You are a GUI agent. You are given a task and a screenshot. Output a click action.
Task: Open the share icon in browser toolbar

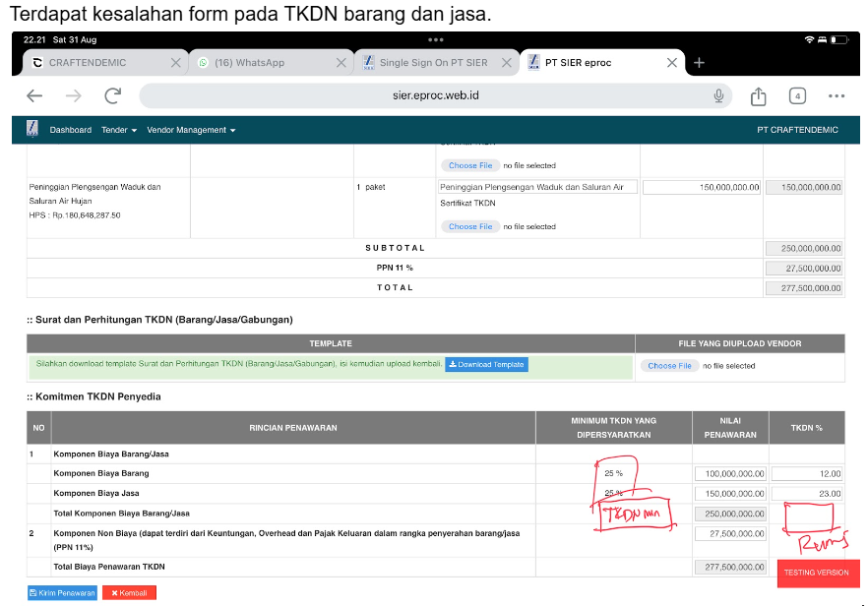click(x=758, y=95)
